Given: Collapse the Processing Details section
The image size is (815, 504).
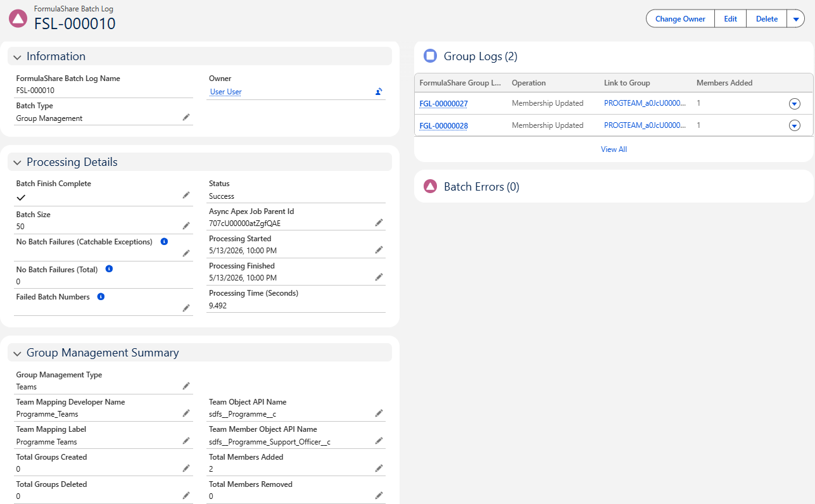Looking at the screenshot, I should tap(17, 163).
